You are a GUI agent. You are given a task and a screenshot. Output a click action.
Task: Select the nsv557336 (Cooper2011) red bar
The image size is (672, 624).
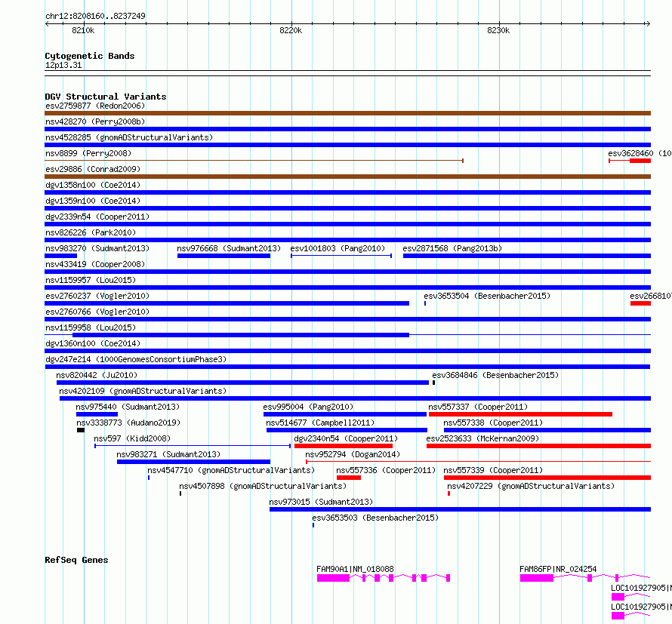pos(349,478)
